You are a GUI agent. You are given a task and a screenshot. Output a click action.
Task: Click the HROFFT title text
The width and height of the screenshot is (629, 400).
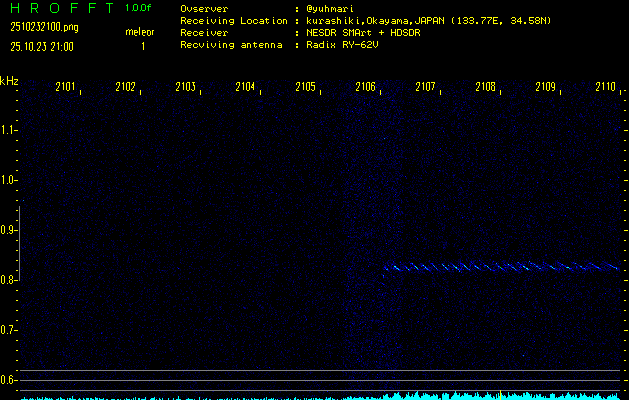click(x=62, y=8)
